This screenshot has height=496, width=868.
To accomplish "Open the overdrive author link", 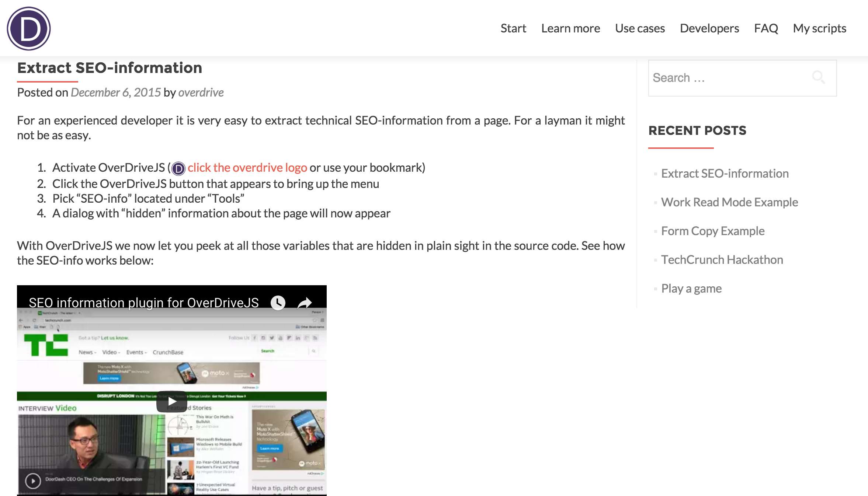I will [201, 92].
